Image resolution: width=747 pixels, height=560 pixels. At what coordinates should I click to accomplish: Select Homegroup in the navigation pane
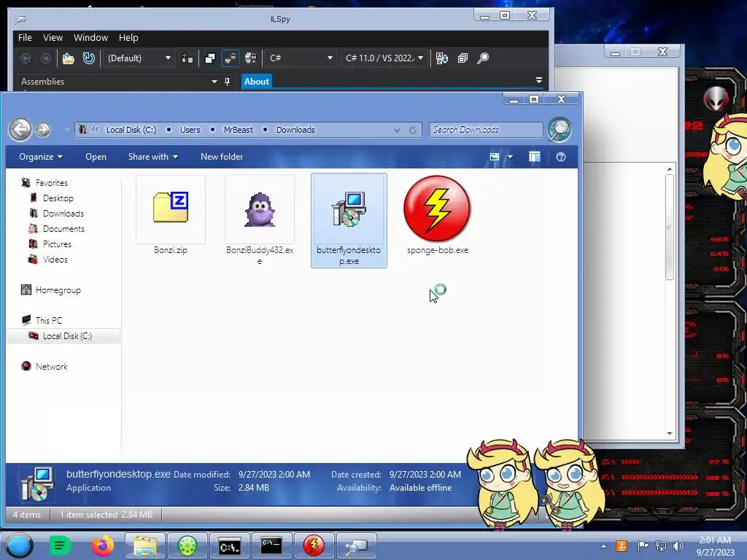tap(58, 290)
